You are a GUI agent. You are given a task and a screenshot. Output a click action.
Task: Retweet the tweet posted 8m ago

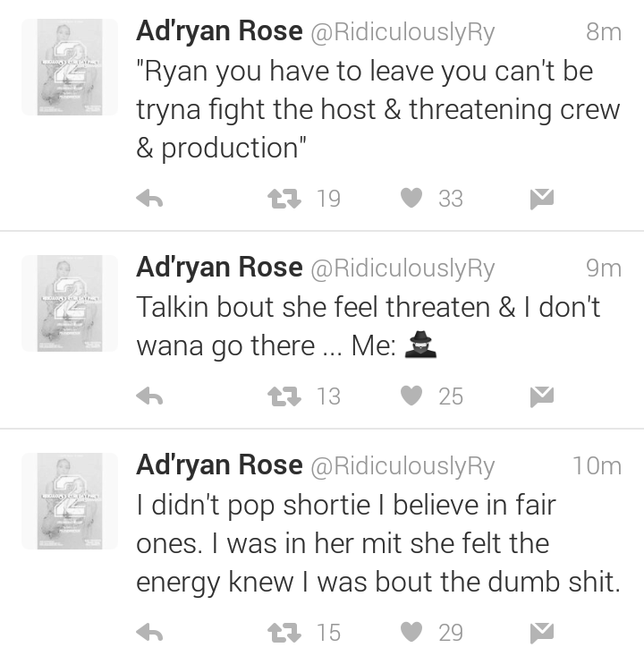tap(284, 199)
